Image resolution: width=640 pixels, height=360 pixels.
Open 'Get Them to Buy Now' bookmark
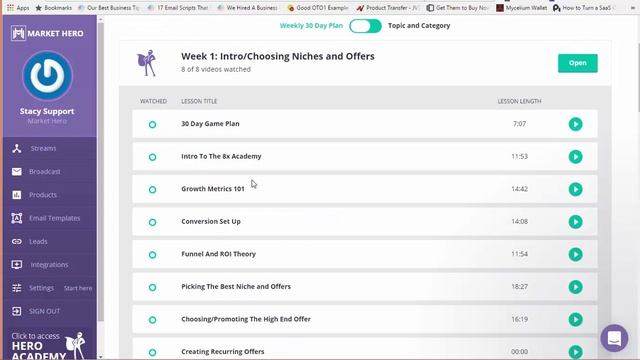[457, 8]
